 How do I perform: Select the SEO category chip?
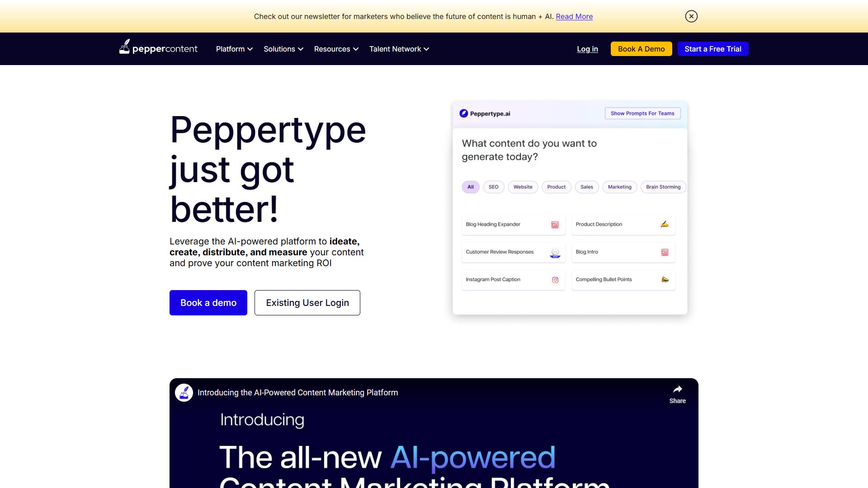pos(494,187)
